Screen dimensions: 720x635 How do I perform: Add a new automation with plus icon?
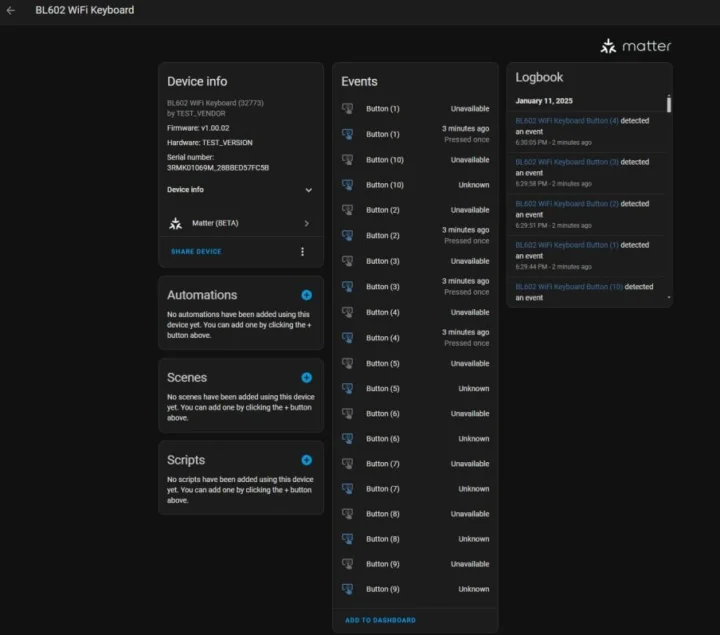[306, 295]
